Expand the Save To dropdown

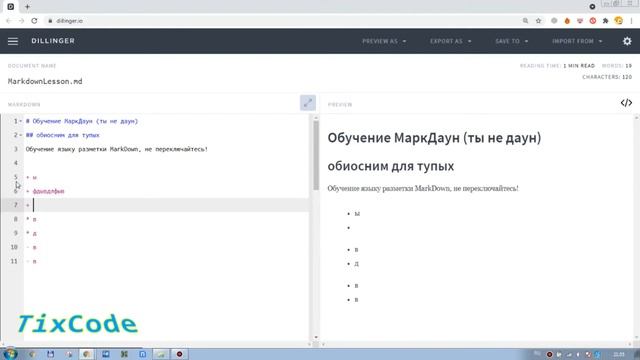pyautogui.click(x=511, y=41)
